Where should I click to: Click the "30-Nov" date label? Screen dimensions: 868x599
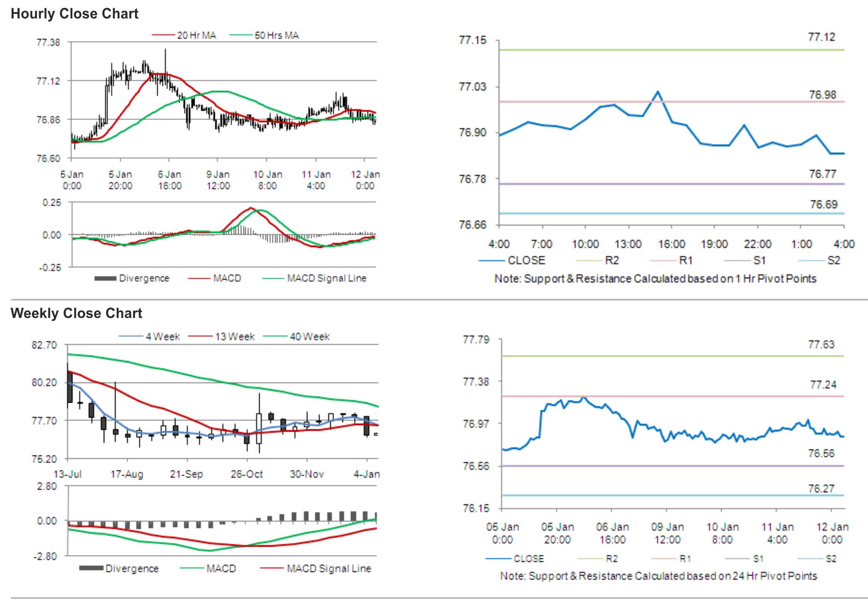(x=307, y=474)
